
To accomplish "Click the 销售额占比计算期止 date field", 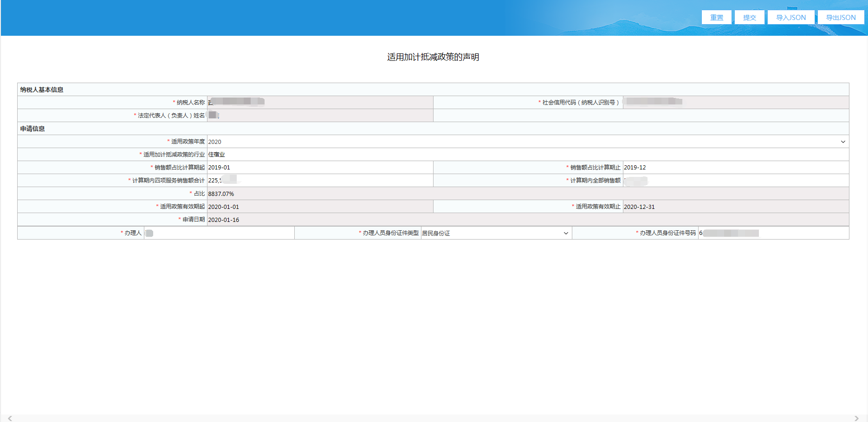I will [735, 168].
